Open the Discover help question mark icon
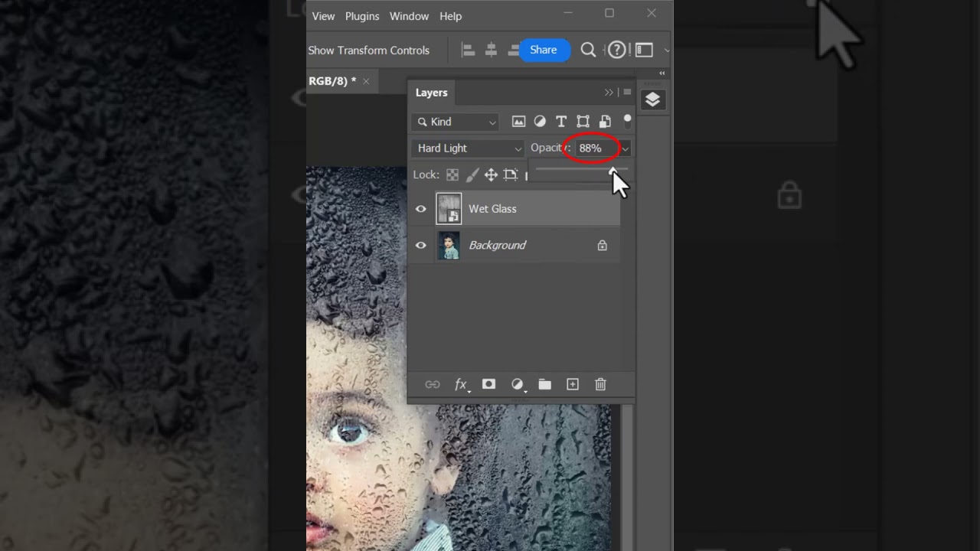Image resolution: width=980 pixels, height=551 pixels. click(616, 50)
